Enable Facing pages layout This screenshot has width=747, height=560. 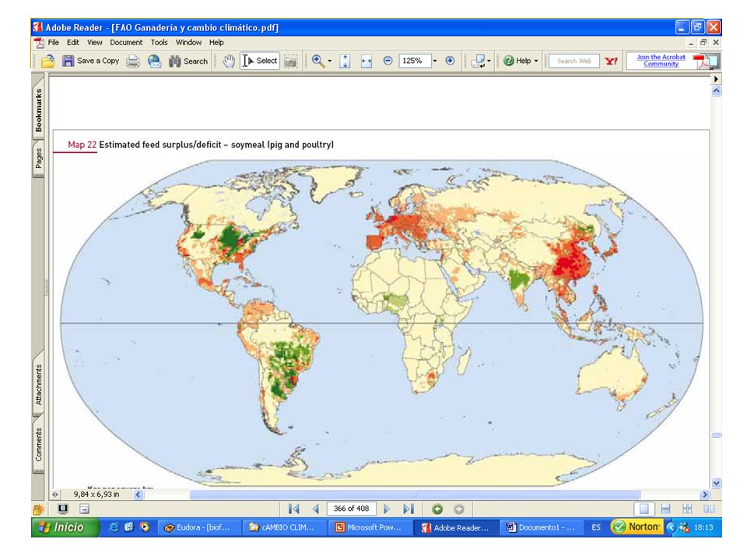[709, 509]
